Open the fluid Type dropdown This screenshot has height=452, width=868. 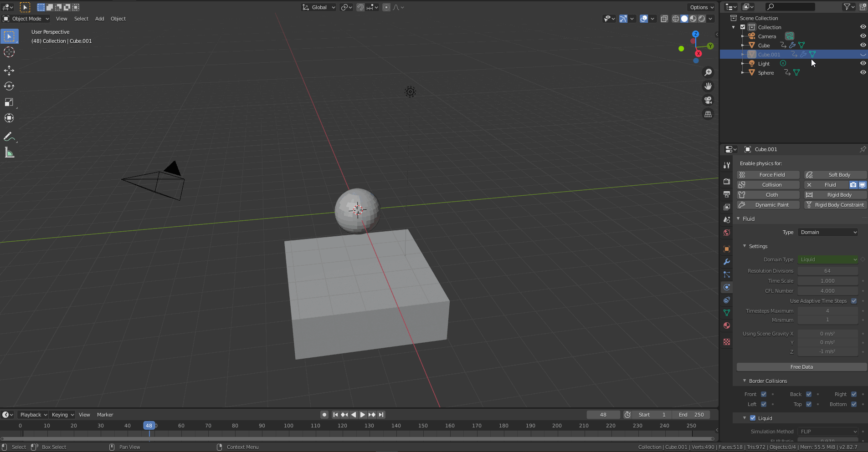tap(827, 232)
